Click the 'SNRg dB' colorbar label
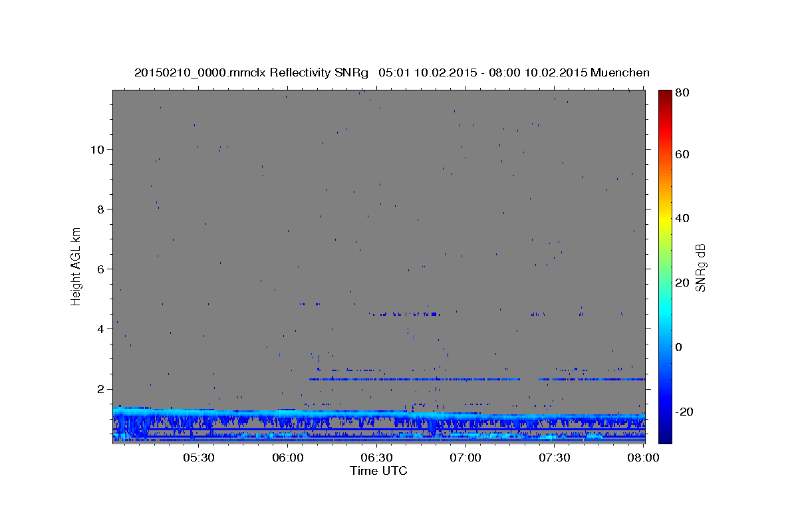 coord(700,267)
